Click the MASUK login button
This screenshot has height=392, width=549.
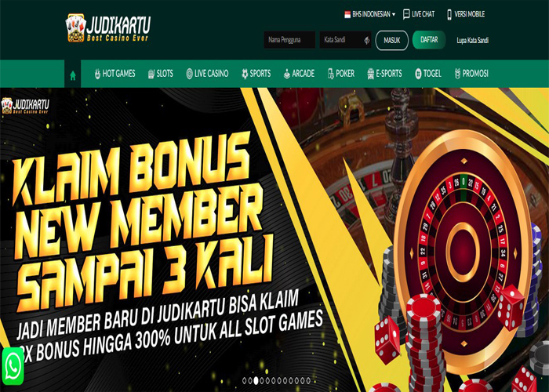coord(392,40)
